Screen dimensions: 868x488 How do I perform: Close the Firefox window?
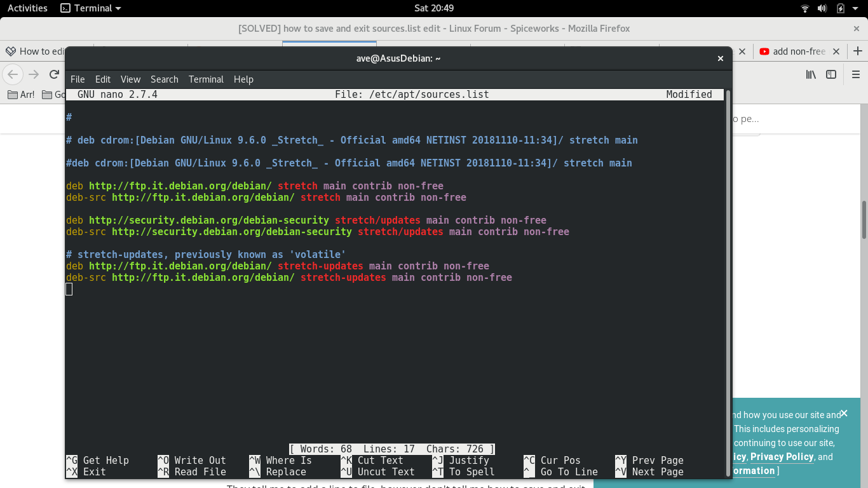[856, 29]
